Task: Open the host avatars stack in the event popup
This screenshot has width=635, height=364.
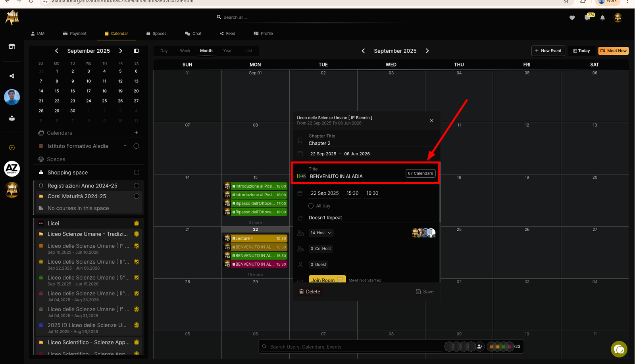Action: 423,233
